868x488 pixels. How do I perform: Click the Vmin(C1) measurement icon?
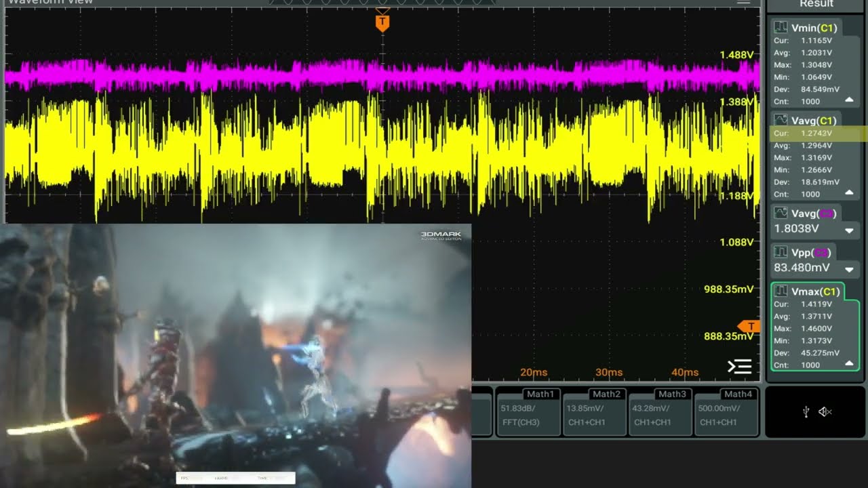point(781,28)
